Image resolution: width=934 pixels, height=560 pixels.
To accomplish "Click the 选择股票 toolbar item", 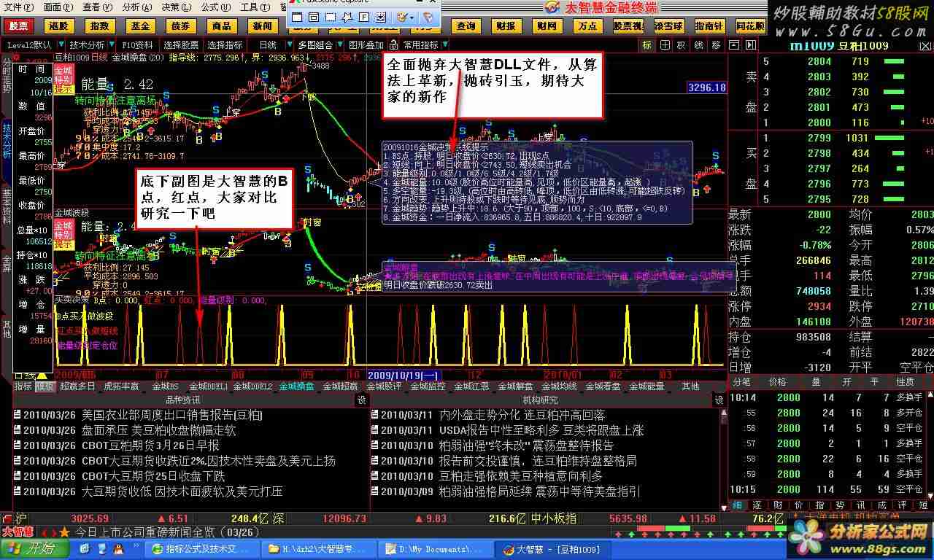I will (x=180, y=44).
